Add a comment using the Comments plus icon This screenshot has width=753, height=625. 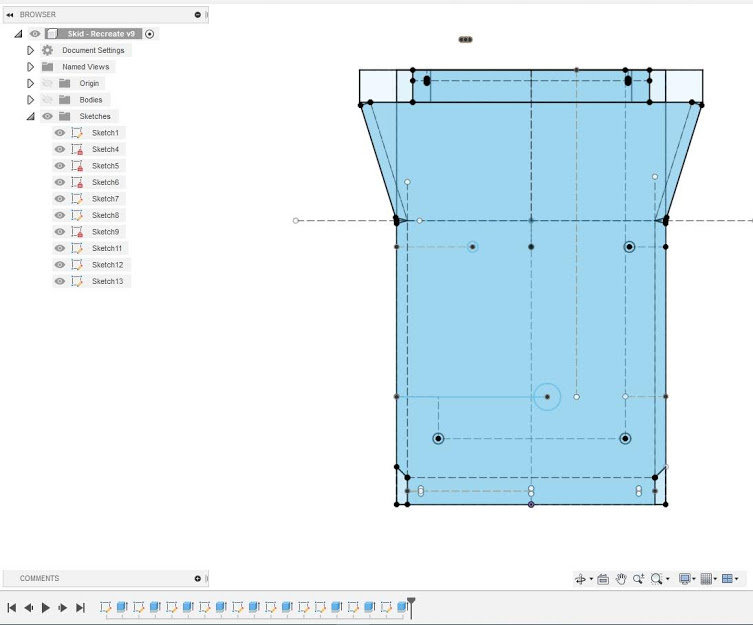197,578
